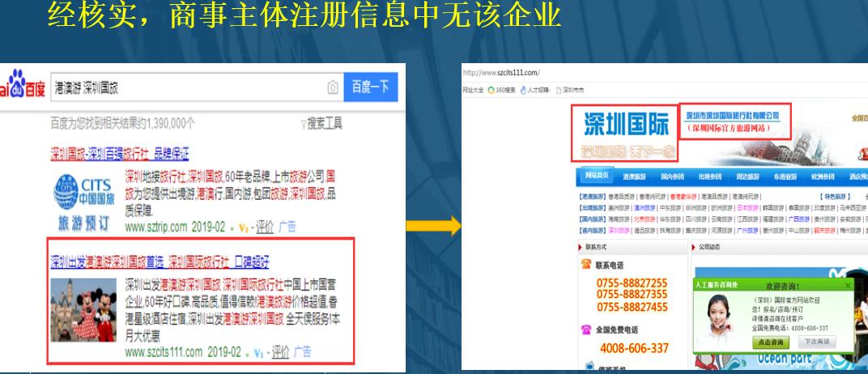The image size is (868, 374).
Task: Click the CITS 中国国旅 logo thumbnail
Action: [83, 201]
